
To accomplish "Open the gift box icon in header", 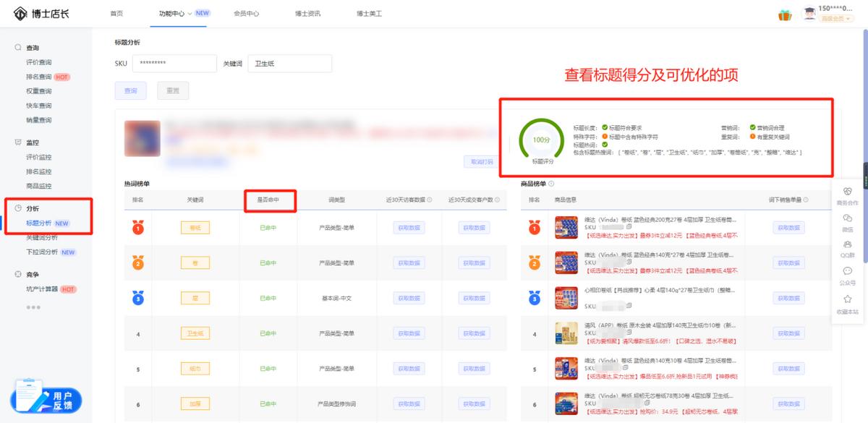I will tap(785, 14).
